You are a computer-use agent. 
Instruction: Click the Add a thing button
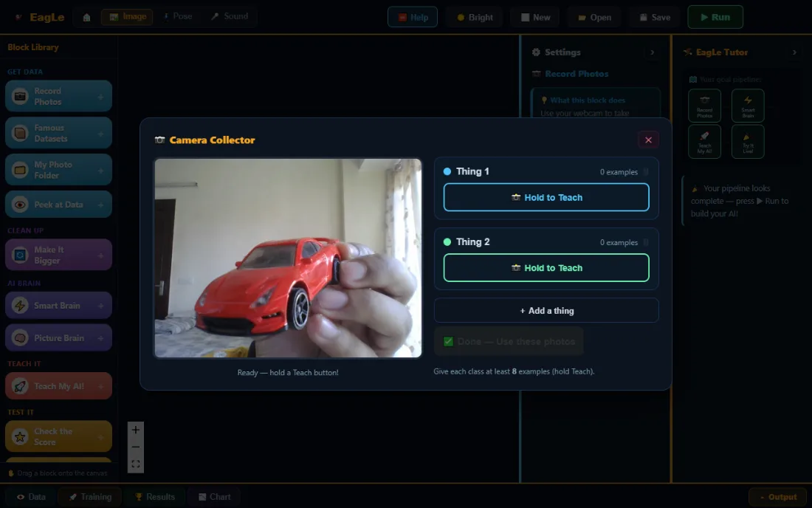tap(546, 311)
